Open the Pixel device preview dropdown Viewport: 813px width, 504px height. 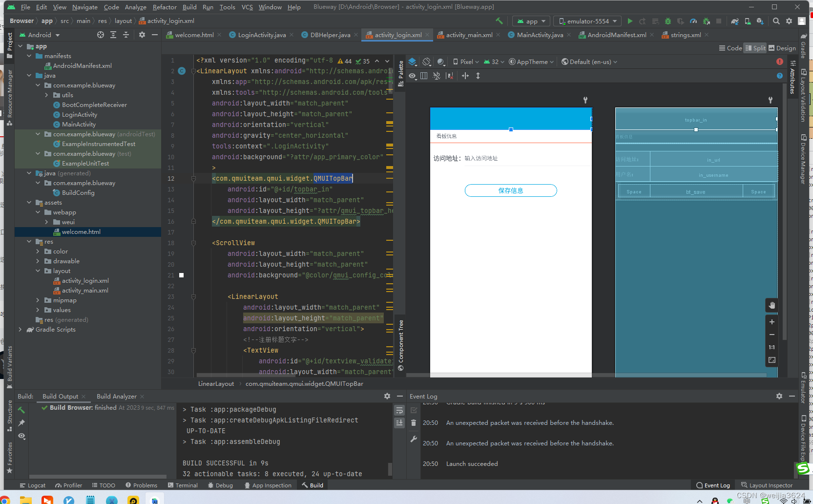(x=466, y=62)
